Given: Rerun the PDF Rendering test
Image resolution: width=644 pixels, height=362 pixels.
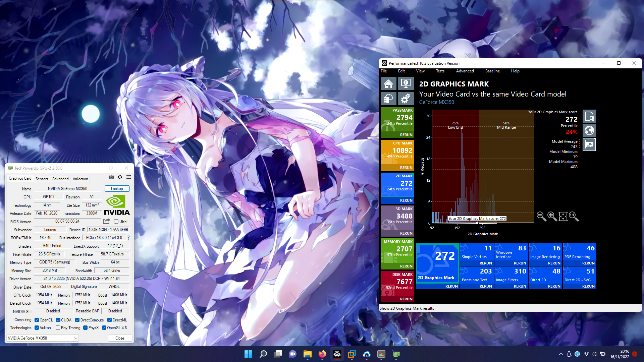Looking at the screenshot, I should [588, 263].
